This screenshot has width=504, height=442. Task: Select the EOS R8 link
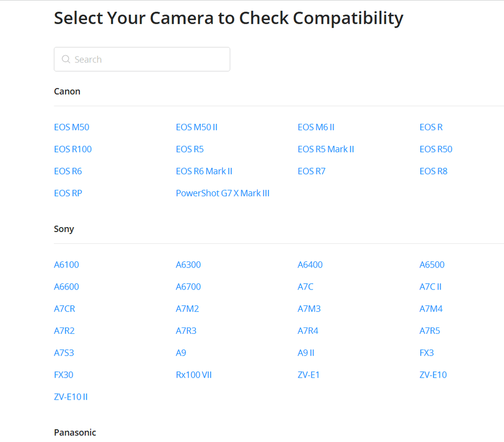(433, 172)
